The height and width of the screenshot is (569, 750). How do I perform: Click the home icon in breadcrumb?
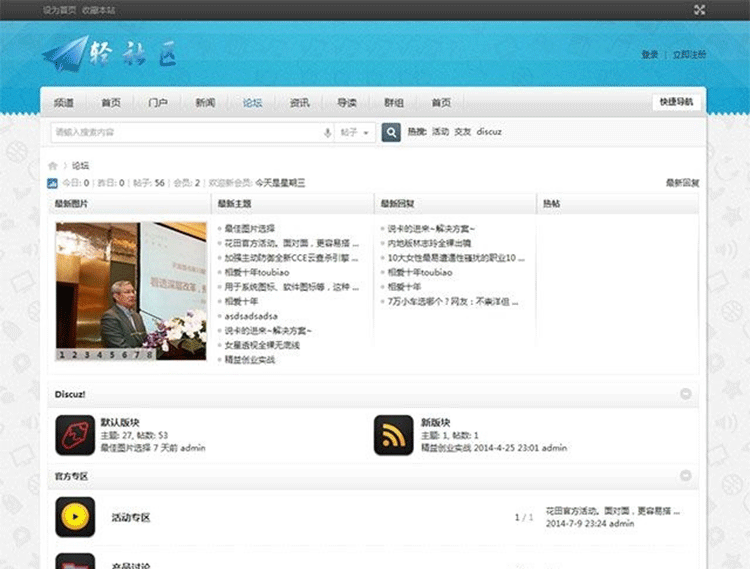53,166
